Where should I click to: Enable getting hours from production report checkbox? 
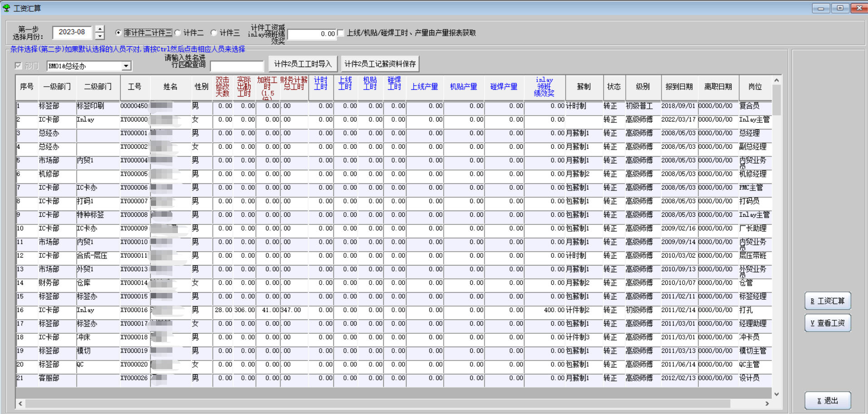[341, 33]
